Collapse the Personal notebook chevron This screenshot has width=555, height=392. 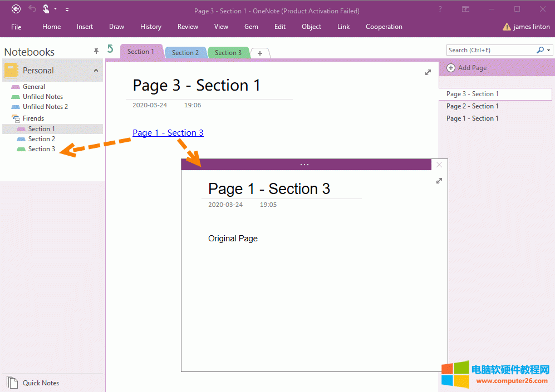(x=96, y=71)
